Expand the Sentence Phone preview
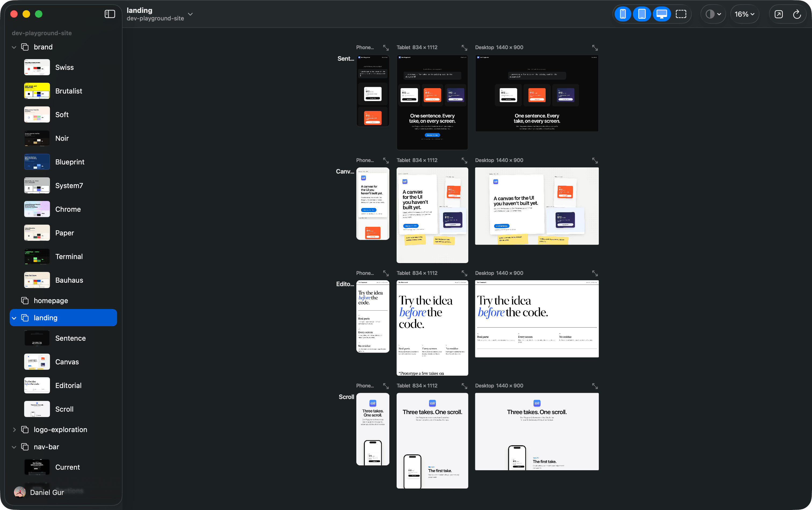 pyautogui.click(x=386, y=48)
